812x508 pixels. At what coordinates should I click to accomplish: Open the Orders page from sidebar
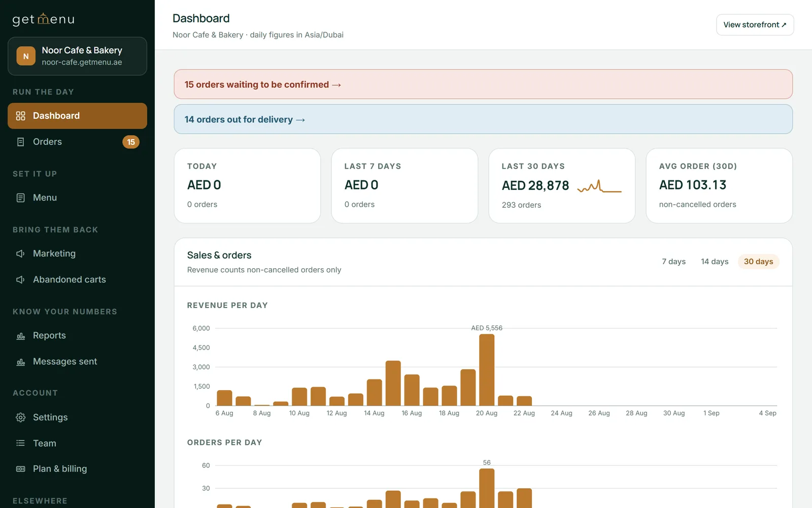[x=77, y=142]
